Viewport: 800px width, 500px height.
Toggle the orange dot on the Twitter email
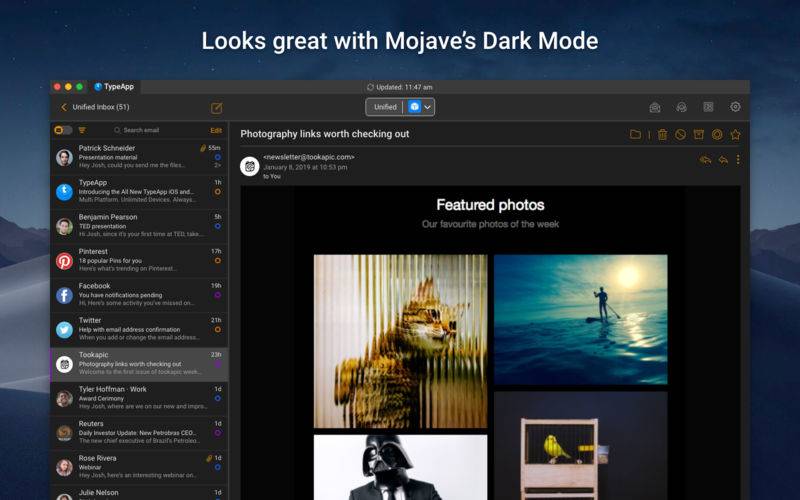coord(217,330)
